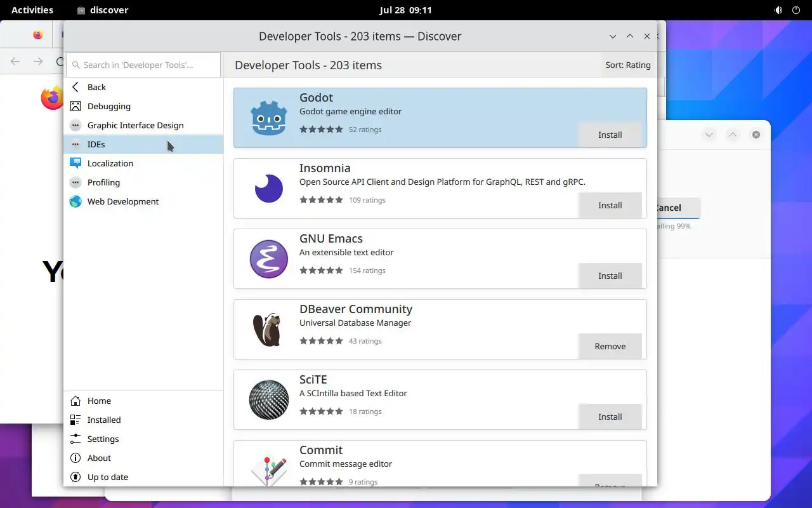Go to the Home page
This screenshot has height=508, width=812.
click(x=143, y=401)
